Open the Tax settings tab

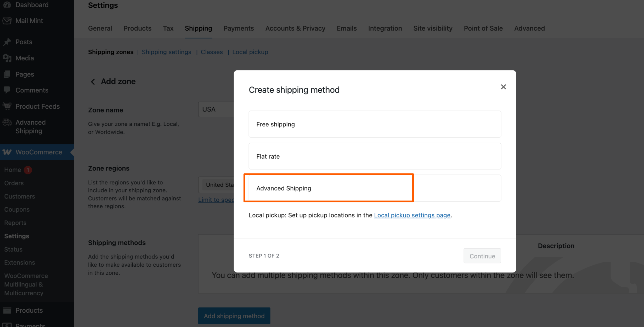[x=168, y=28]
